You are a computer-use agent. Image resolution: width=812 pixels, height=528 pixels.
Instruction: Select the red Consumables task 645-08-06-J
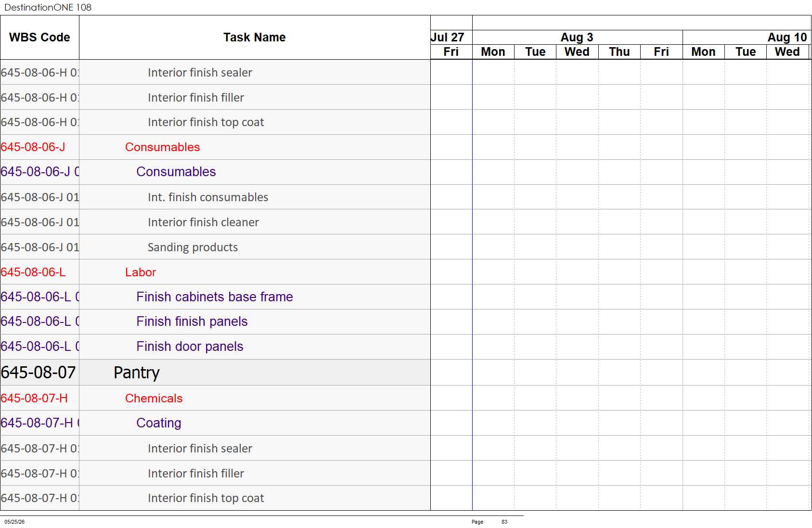[x=162, y=147]
